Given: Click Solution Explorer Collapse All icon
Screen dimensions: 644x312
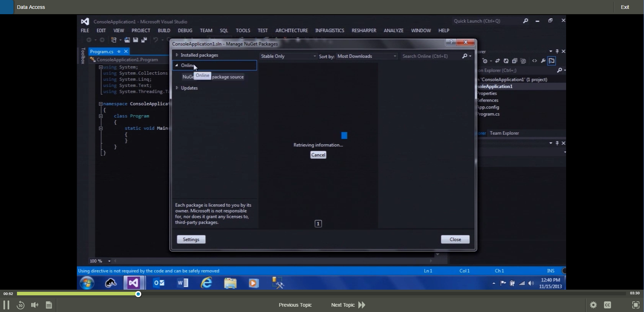Looking at the screenshot, I should [x=514, y=61].
